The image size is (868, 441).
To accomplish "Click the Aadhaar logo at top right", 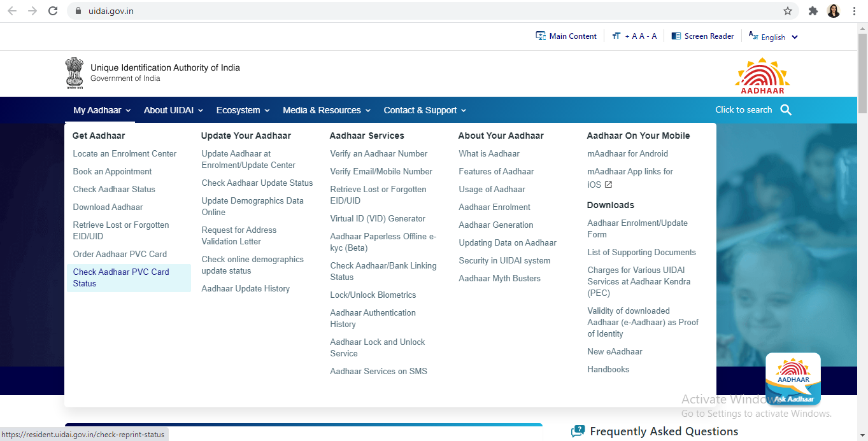I will tap(762, 76).
